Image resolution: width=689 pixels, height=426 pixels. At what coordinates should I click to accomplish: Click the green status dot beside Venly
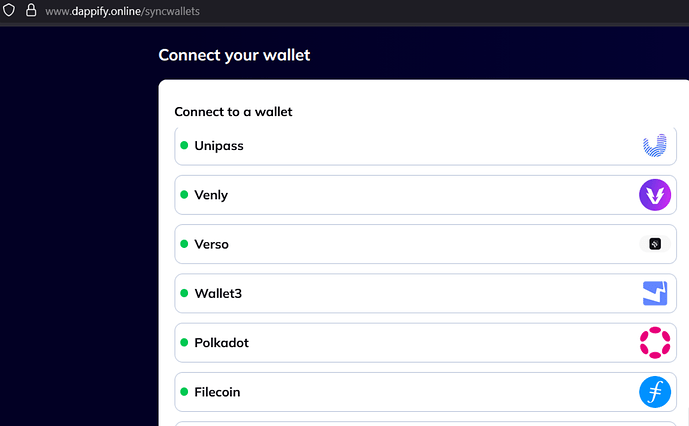click(184, 195)
